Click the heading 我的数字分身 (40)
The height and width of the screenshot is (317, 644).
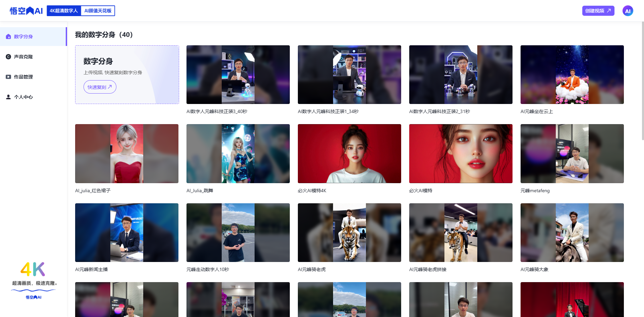point(104,35)
